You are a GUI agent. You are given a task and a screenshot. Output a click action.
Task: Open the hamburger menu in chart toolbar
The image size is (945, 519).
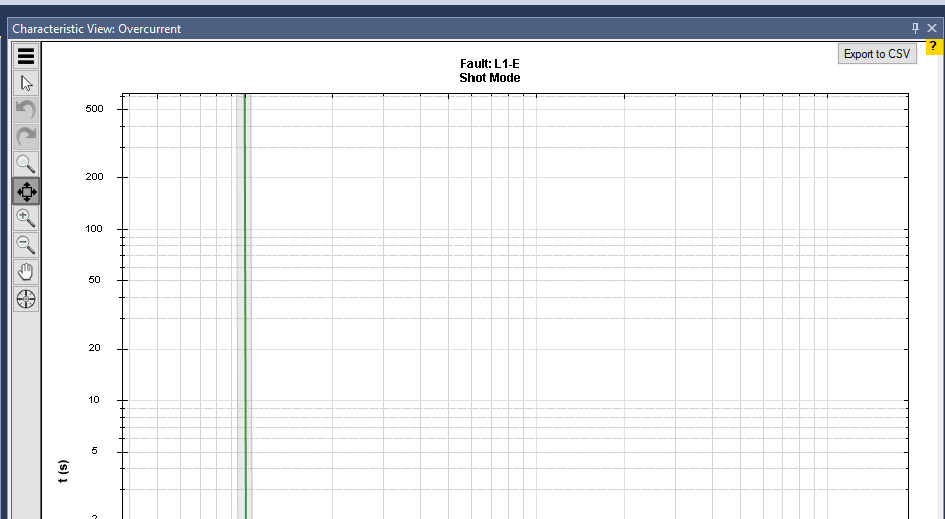pyautogui.click(x=26, y=57)
